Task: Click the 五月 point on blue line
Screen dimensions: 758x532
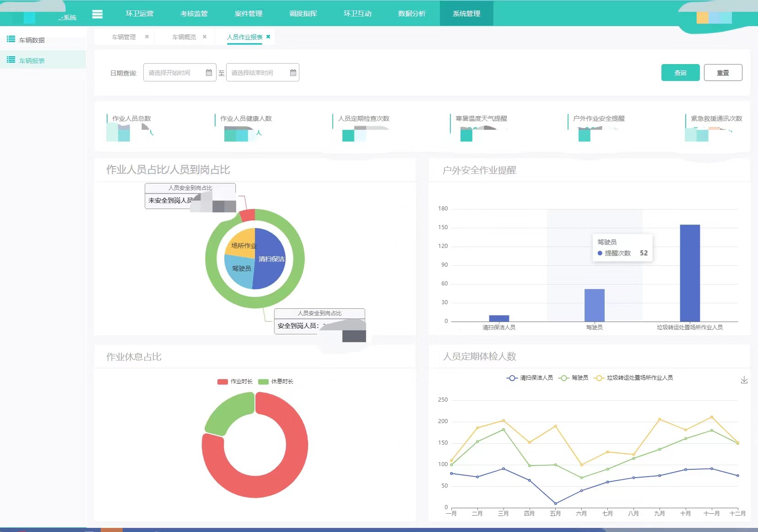Action: [555, 504]
